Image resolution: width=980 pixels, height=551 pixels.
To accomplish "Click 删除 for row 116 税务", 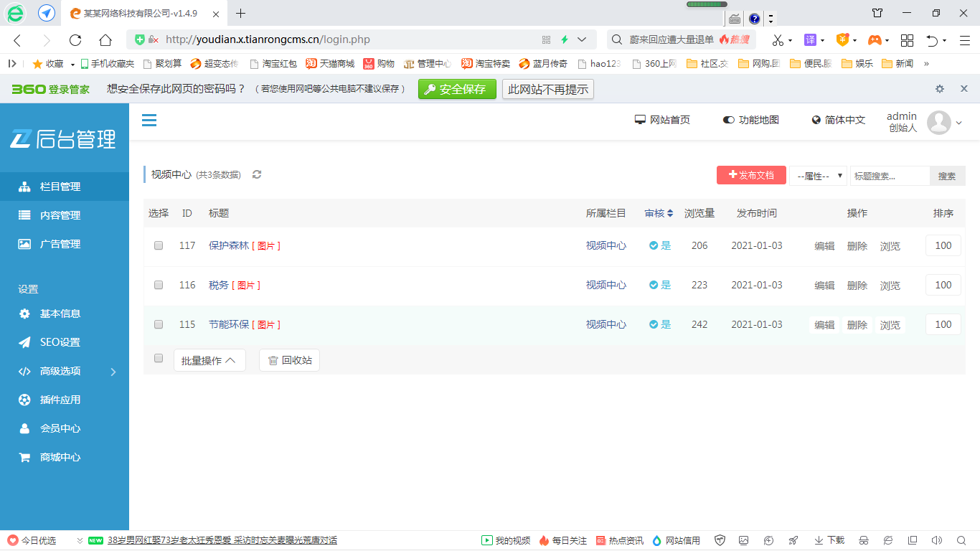I will tap(857, 286).
